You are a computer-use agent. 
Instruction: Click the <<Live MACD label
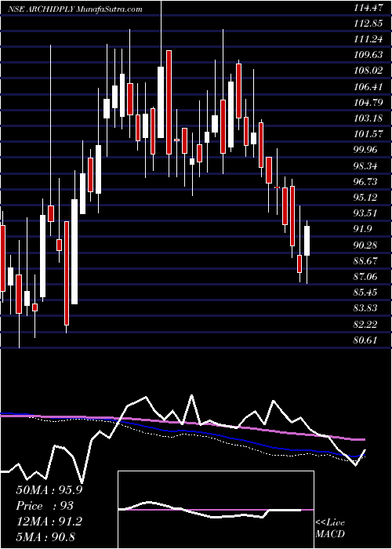click(x=330, y=528)
